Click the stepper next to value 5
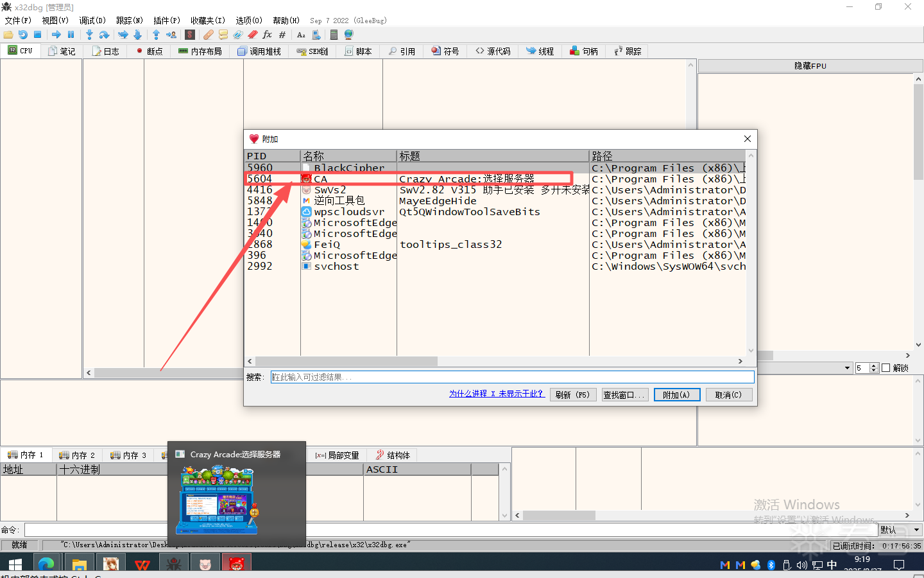The width and height of the screenshot is (924, 578). coord(873,368)
